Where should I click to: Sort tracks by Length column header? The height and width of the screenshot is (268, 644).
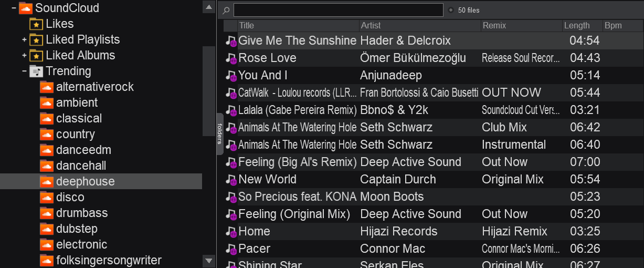[x=576, y=25]
